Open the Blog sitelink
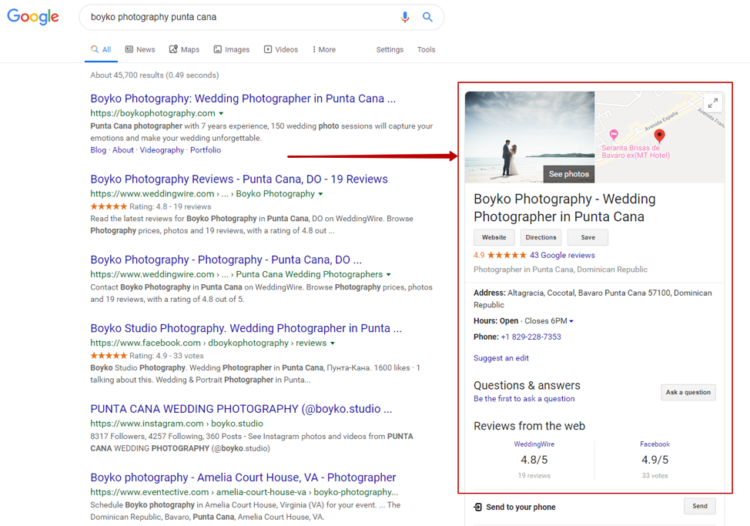 tap(98, 150)
